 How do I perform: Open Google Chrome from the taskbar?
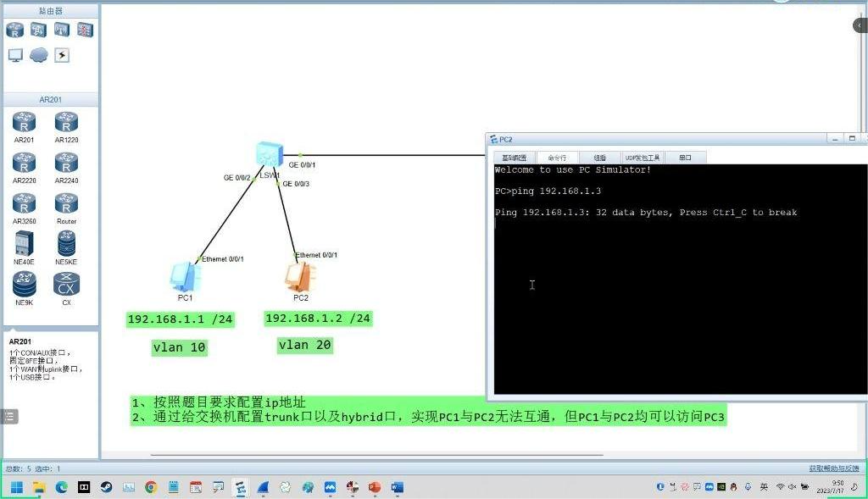point(151,487)
